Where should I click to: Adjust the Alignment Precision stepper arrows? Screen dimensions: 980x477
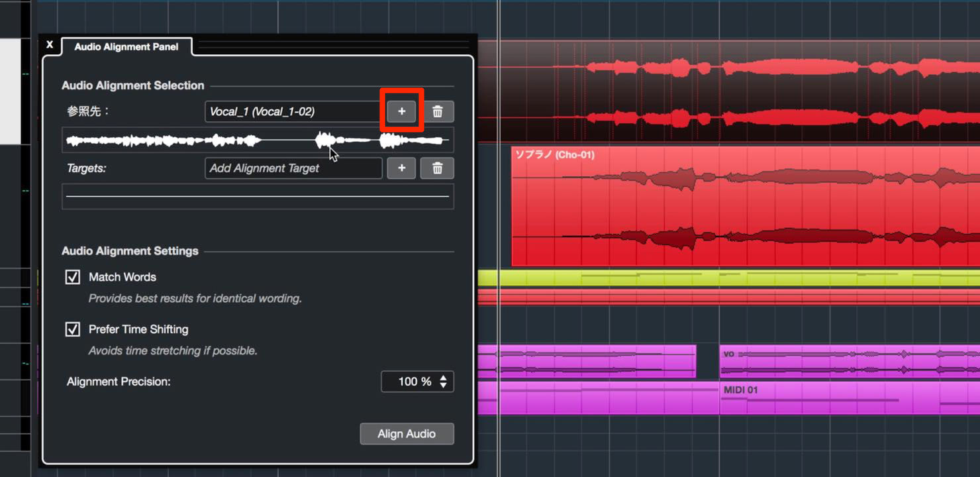point(443,382)
